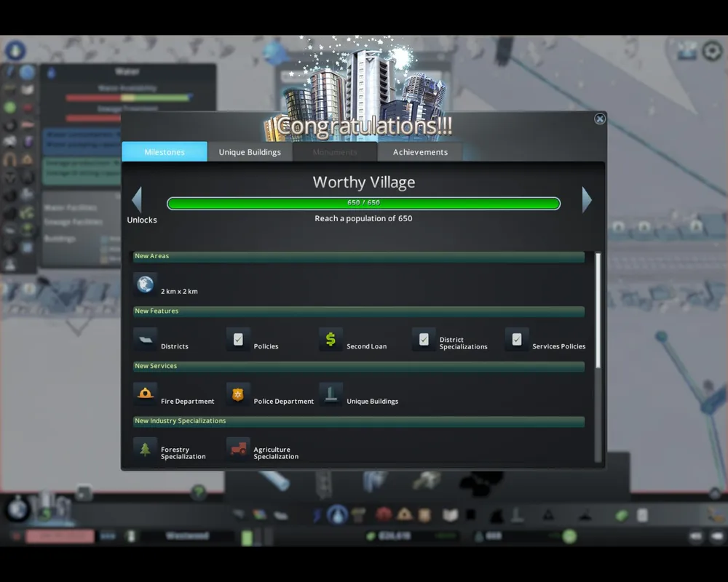Toggle the info views button at top left
The image size is (728, 582).
pyautogui.click(x=15, y=50)
